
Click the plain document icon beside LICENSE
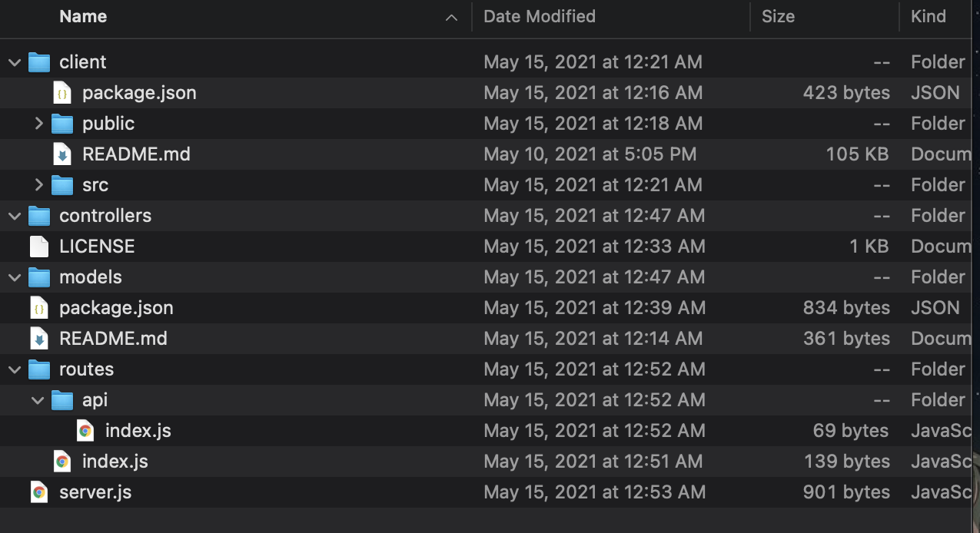38,246
